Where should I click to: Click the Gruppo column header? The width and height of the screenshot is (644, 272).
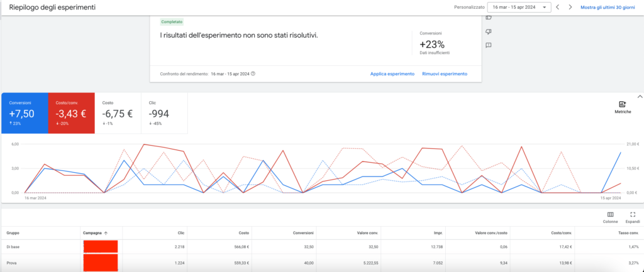(13, 233)
